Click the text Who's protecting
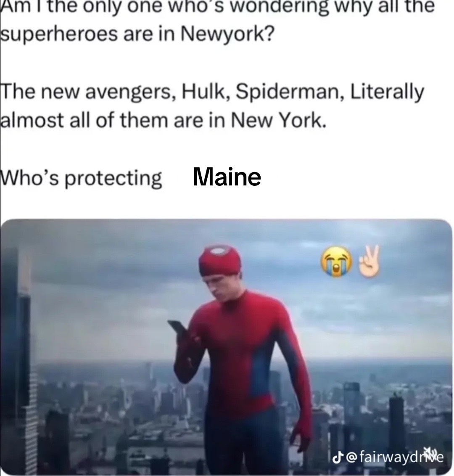454x476 pixels. point(81,178)
